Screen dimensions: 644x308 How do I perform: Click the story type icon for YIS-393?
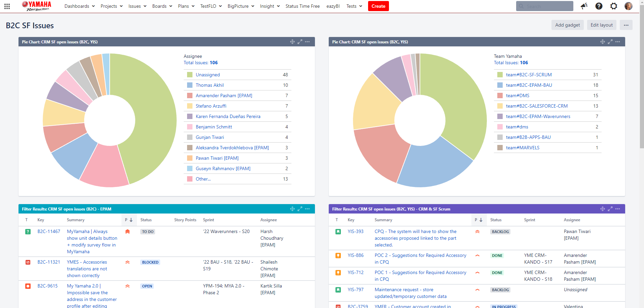point(338,232)
